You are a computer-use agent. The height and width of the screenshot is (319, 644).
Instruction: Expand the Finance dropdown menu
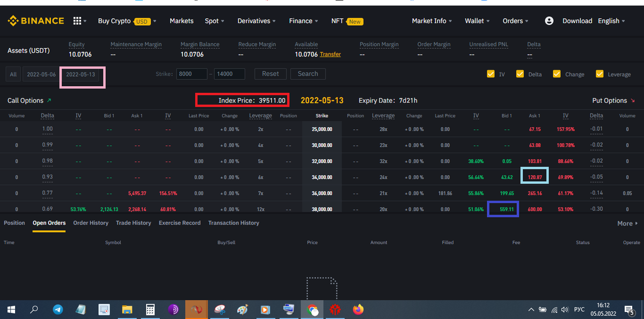[303, 21]
